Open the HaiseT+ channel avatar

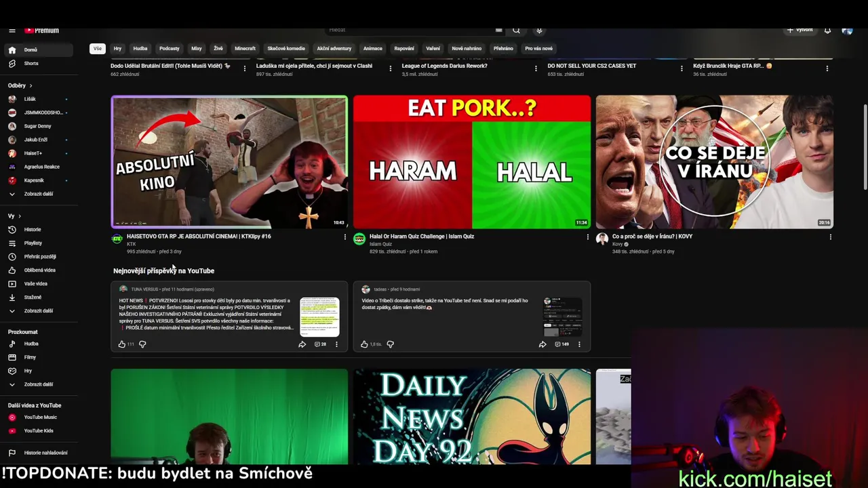[x=12, y=153]
